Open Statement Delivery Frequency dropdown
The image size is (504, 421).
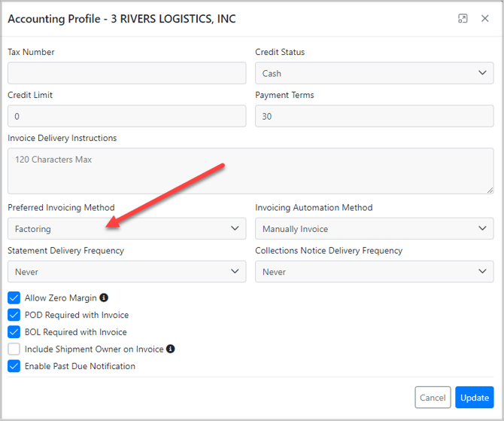(x=126, y=272)
